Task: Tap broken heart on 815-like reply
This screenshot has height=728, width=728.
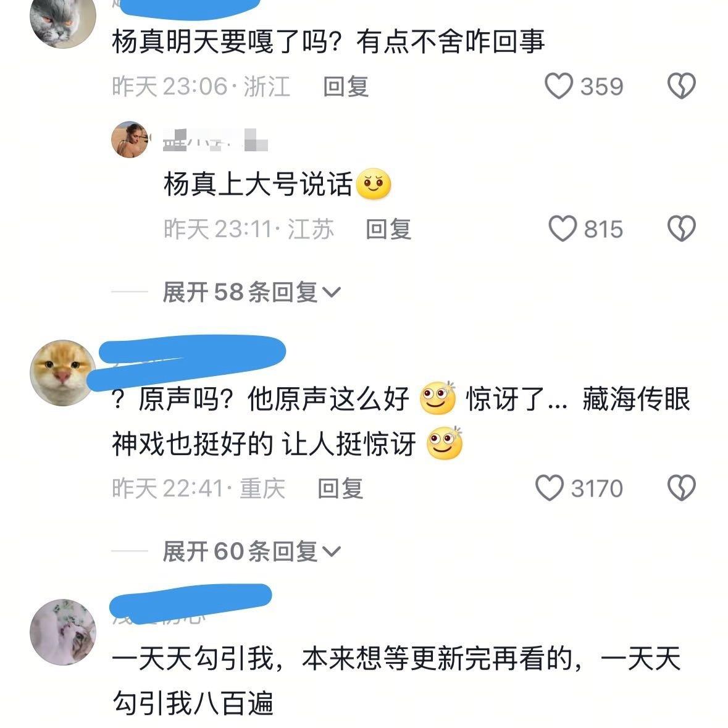Action: click(681, 228)
